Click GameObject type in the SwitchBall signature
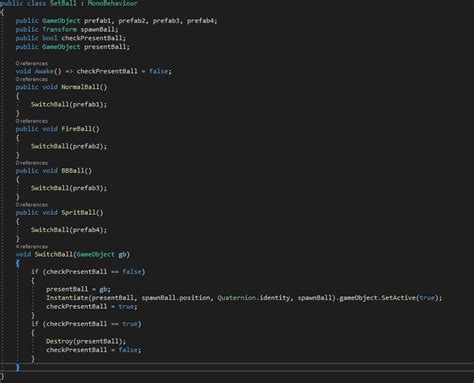The height and width of the screenshot is (383, 474). point(96,254)
